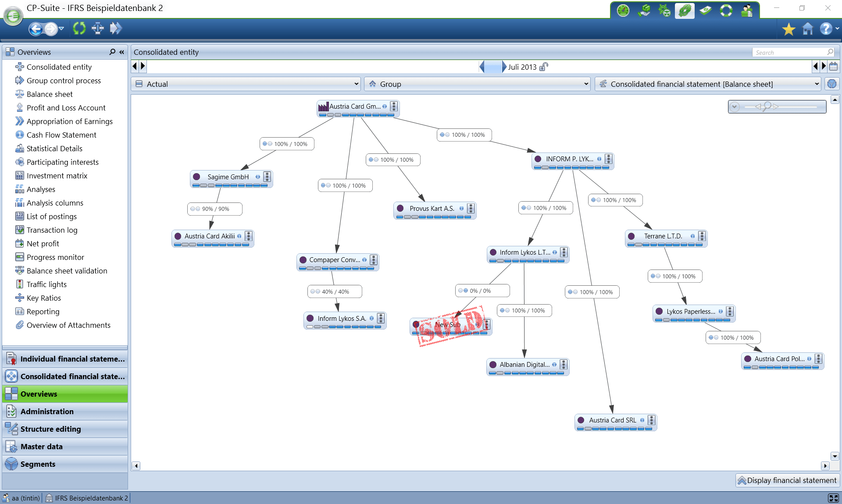The height and width of the screenshot is (504, 842).
Task: Open the Actual data level dropdown
Action: point(246,84)
